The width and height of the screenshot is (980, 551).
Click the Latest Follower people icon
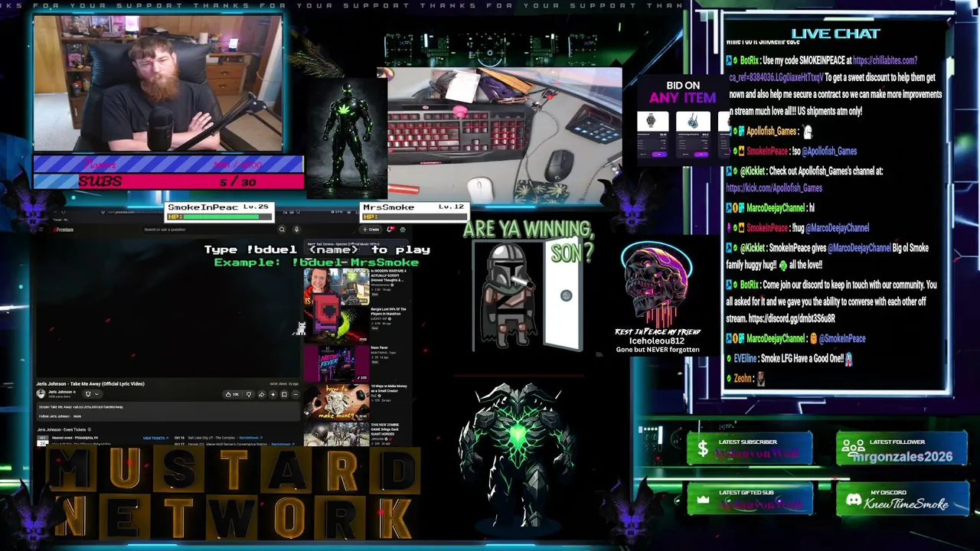coord(852,448)
